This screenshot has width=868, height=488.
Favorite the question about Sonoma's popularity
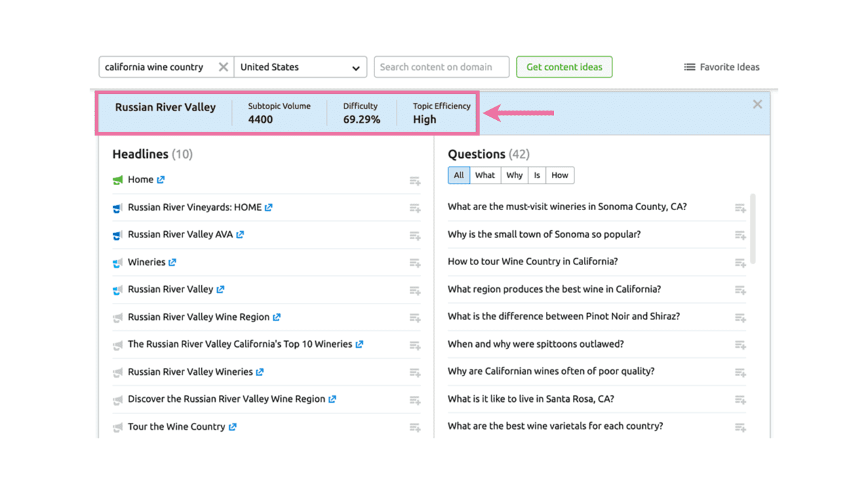coord(740,235)
